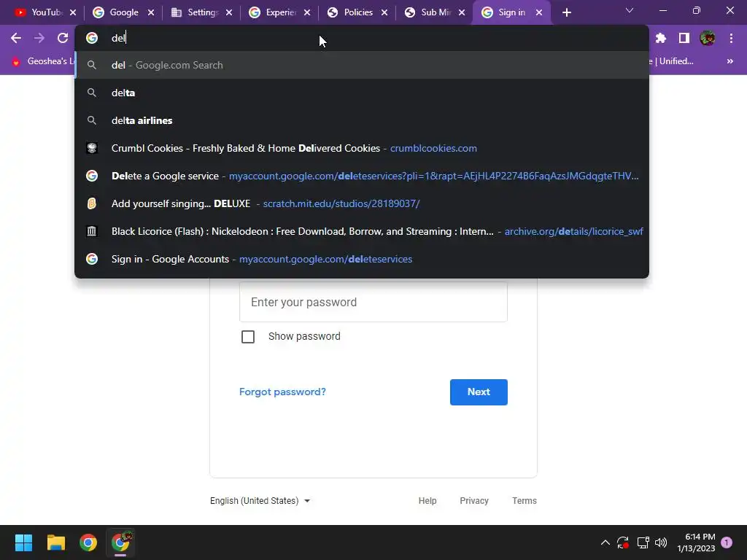Open a new tab with plus button

(x=566, y=12)
